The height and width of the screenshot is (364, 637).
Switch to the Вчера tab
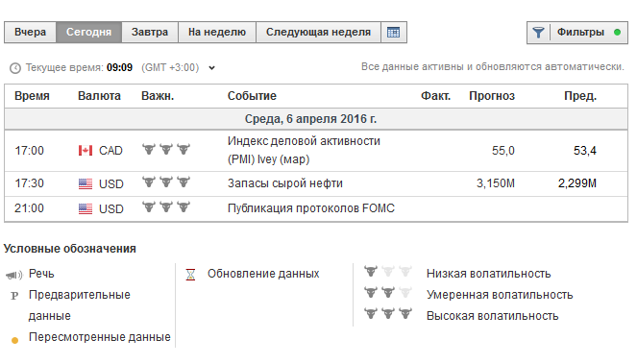click(x=30, y=32)
